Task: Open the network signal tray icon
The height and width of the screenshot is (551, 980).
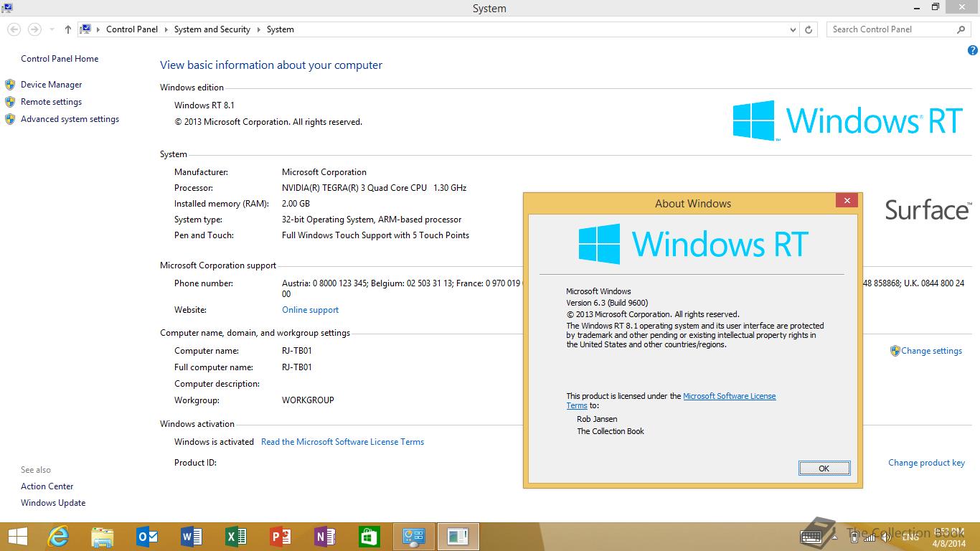Action: coord(870,537)
